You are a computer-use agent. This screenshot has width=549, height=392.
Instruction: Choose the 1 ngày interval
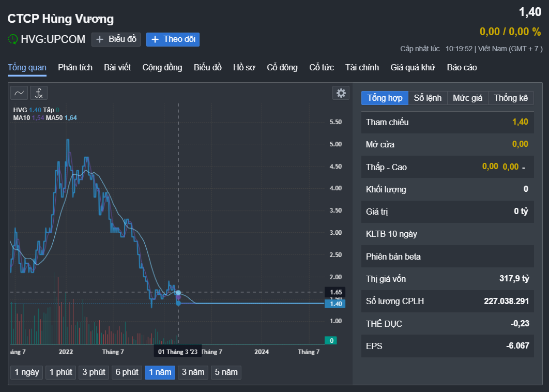26,372
